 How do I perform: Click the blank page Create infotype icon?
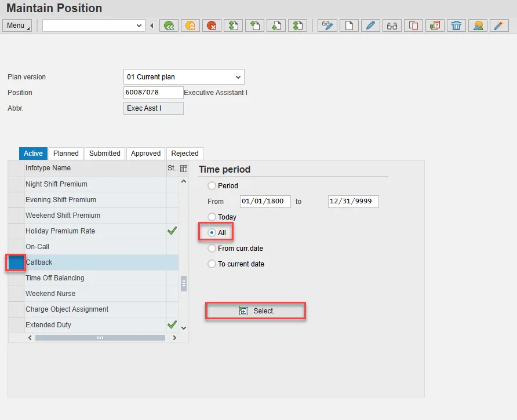349,25
